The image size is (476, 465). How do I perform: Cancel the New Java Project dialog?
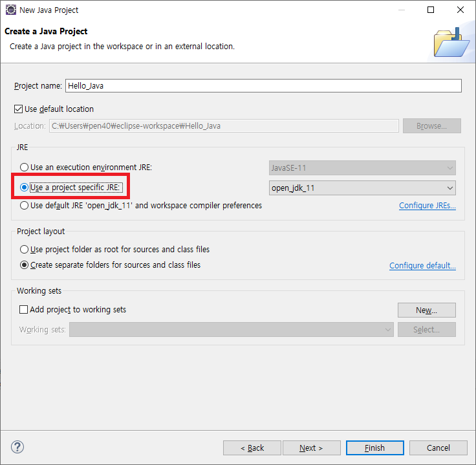tap(438, 448)
